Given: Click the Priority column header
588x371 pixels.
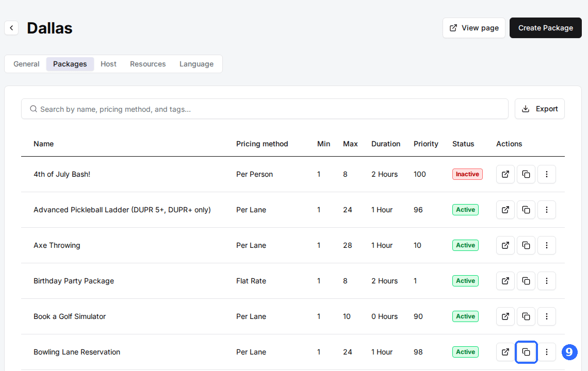Looking at the screenshot, I should tap(426, 144).
